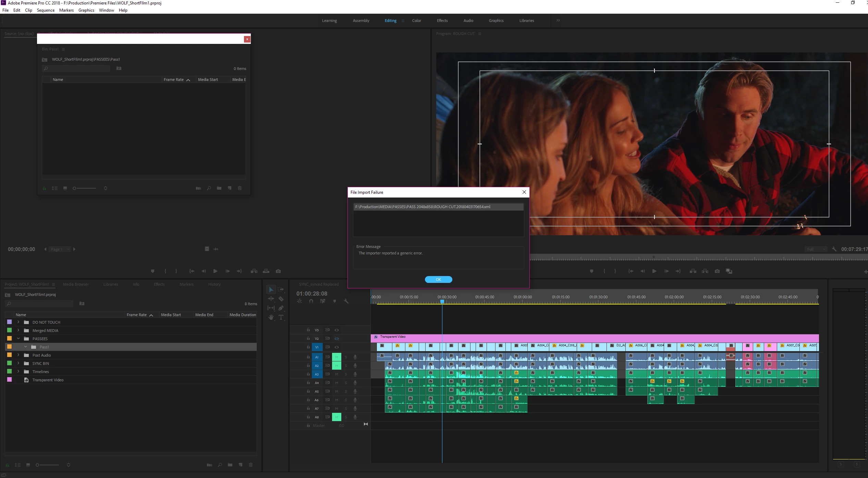The image size is (868, 478).
Task: Click Export Frame camera in Program monitor
Action: [717, 271]
